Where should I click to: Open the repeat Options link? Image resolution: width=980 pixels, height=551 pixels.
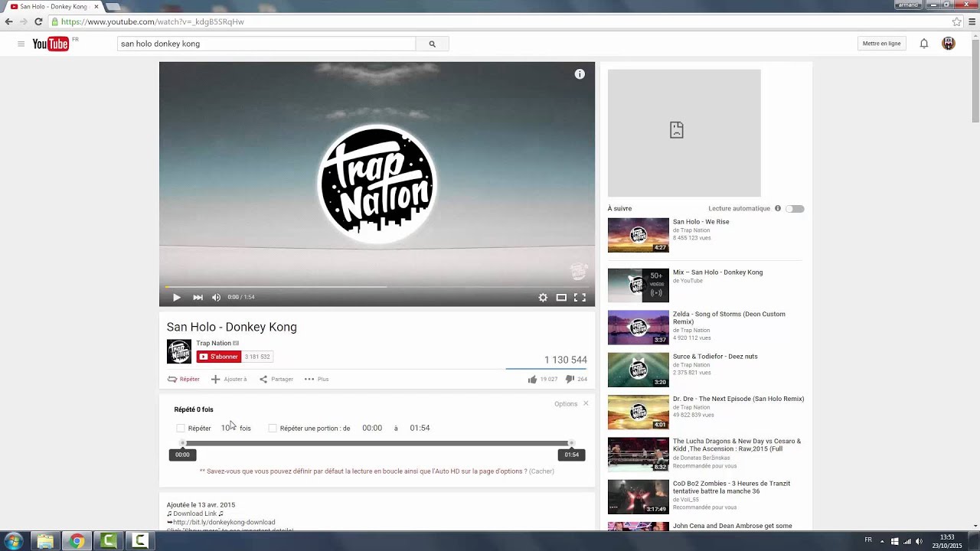click(566, 404)
